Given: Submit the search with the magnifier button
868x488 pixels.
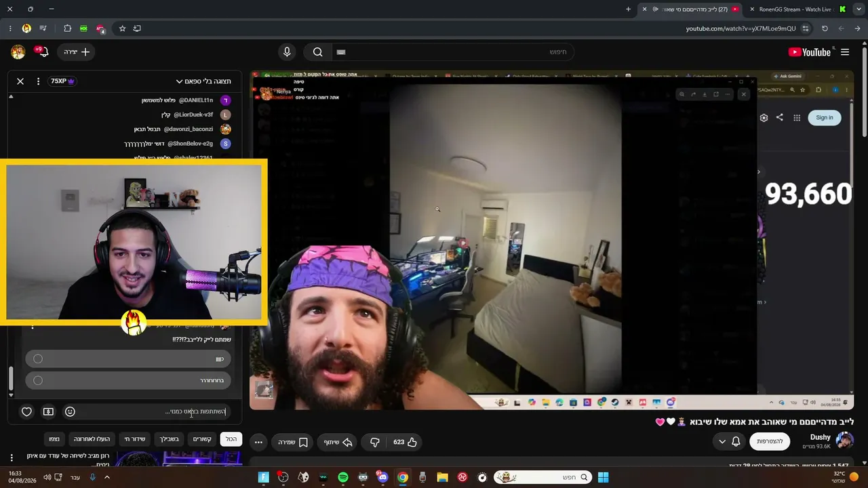Looking at the screenshot, I should (317, 52).
